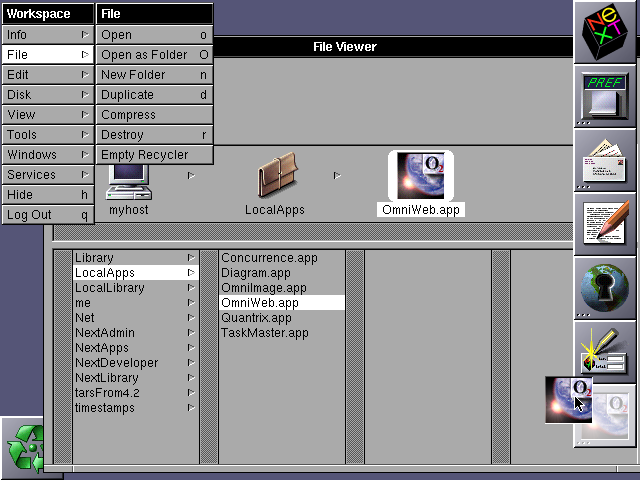640x480 pixels.
Task: Choose Open as Folder menu item
Action: point(154,55)
